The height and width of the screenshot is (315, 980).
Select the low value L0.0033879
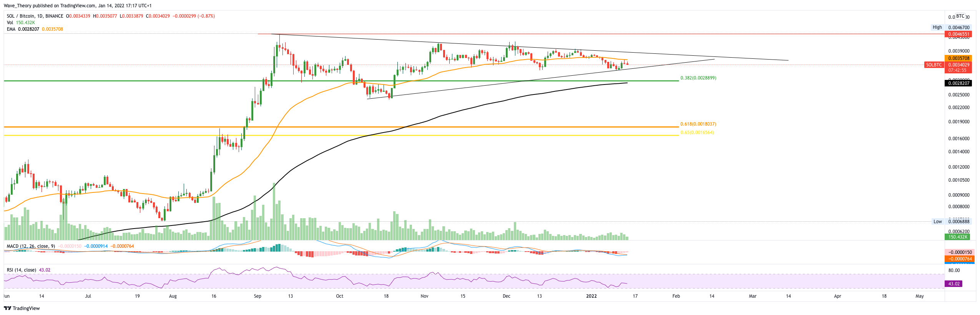coord(131,16)
